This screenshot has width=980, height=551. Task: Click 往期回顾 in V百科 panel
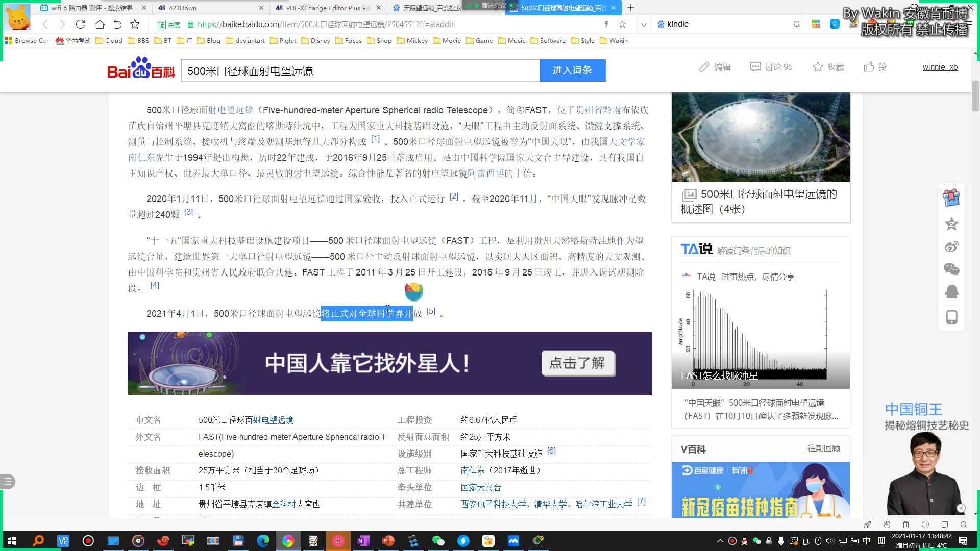[823, 448]
